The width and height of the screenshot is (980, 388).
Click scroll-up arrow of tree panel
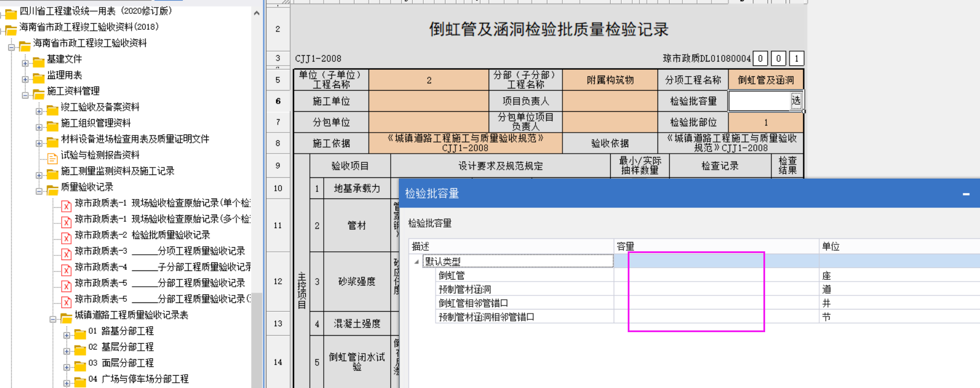tap(257, 13)
